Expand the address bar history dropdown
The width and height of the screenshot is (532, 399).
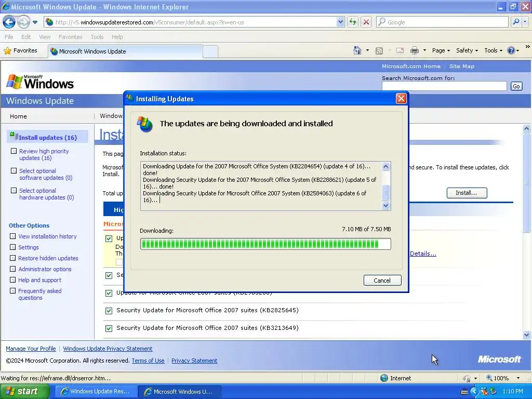point(340,22)
